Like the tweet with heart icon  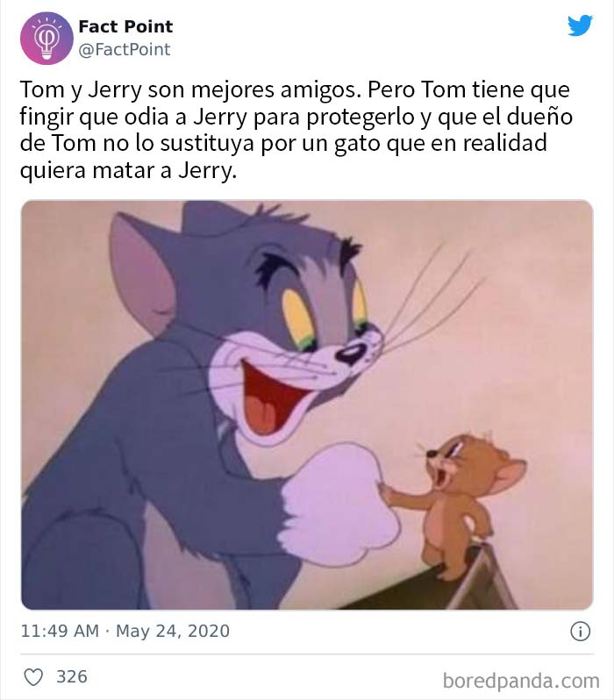pyautogui.click(x=33, y=677)
